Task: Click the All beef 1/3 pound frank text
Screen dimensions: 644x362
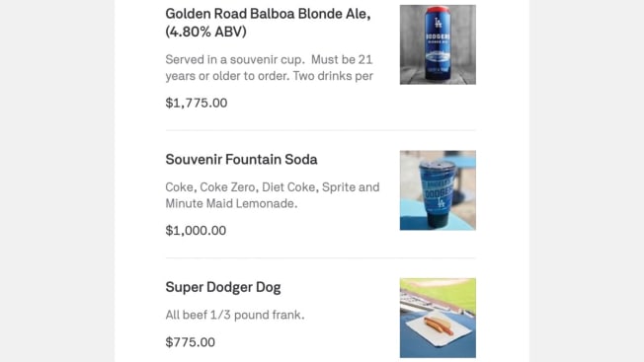Action: coord(235,315)
